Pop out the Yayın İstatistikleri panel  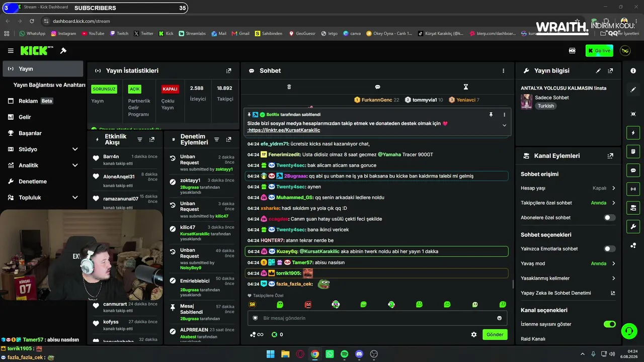tap(229, 71)
